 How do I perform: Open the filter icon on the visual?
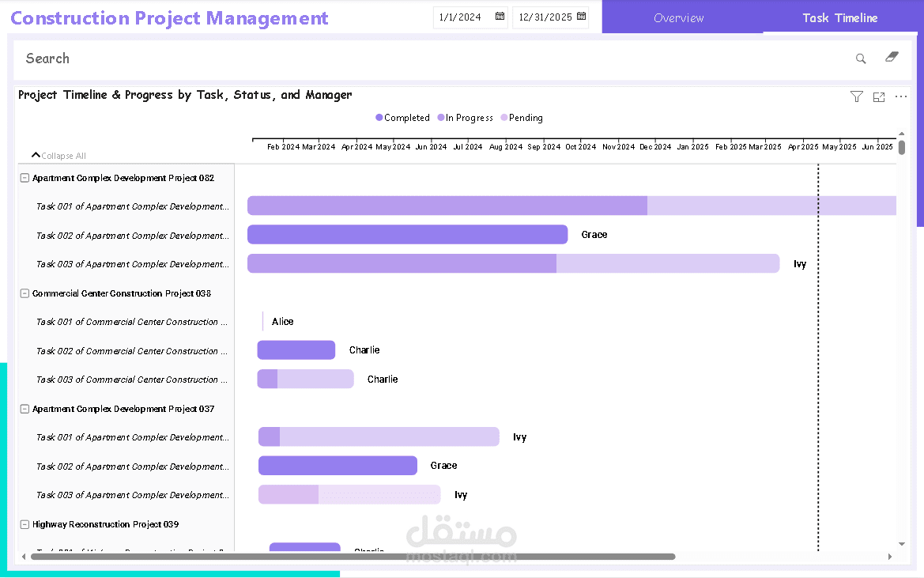pyautogui.click(x=856, y=96)
